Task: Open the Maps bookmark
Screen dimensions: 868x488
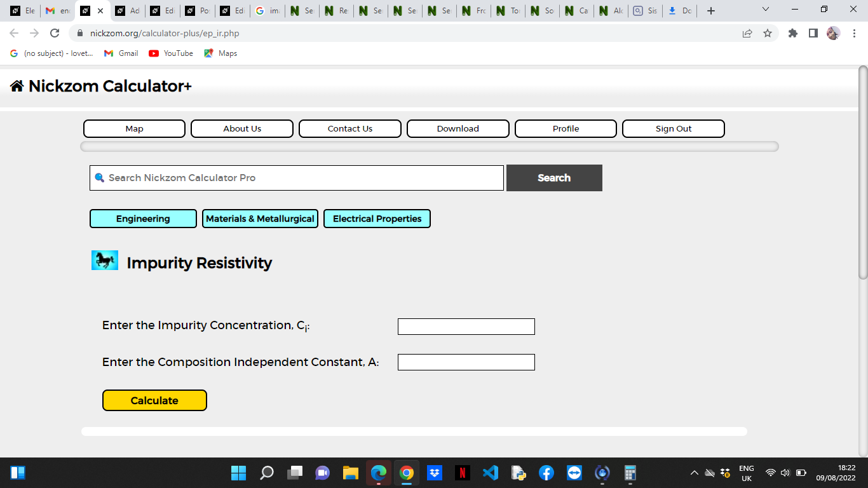Action: point(220,53)
